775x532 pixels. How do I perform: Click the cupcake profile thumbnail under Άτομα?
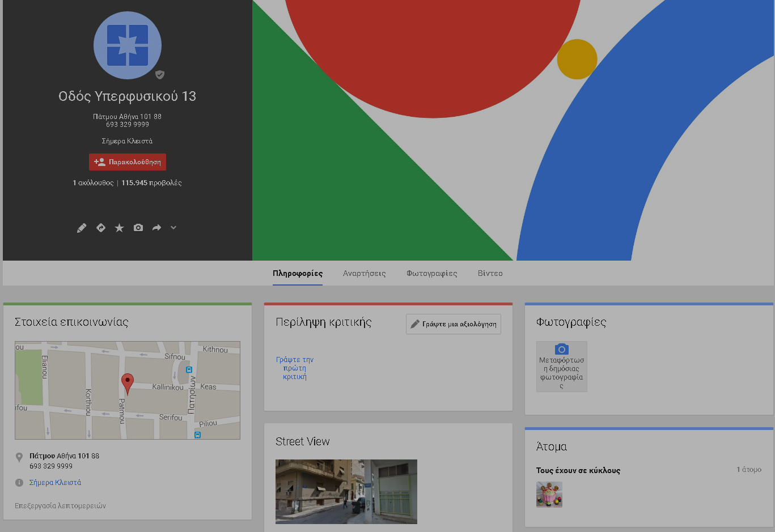(x=549, y=495)
